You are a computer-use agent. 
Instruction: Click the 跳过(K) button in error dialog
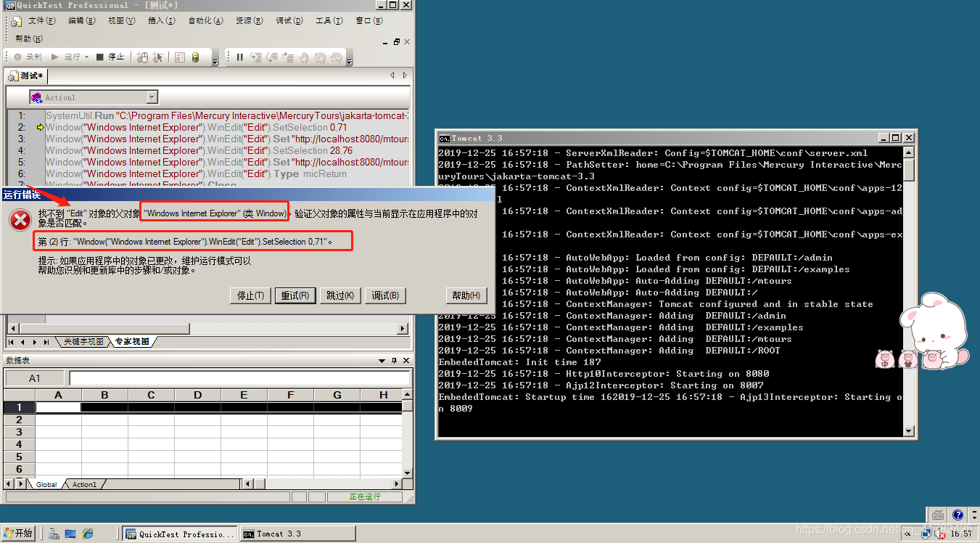click(340, 295)
